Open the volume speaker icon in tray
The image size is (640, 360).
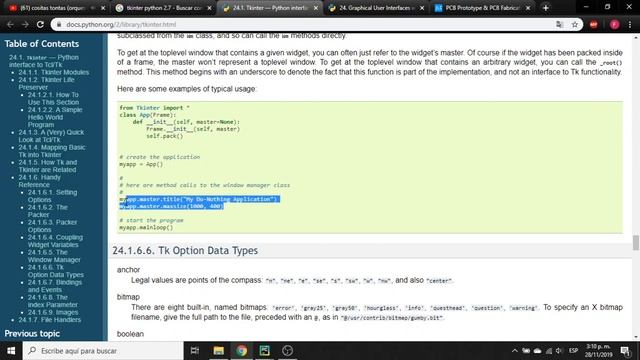click(x=559, y=351)
